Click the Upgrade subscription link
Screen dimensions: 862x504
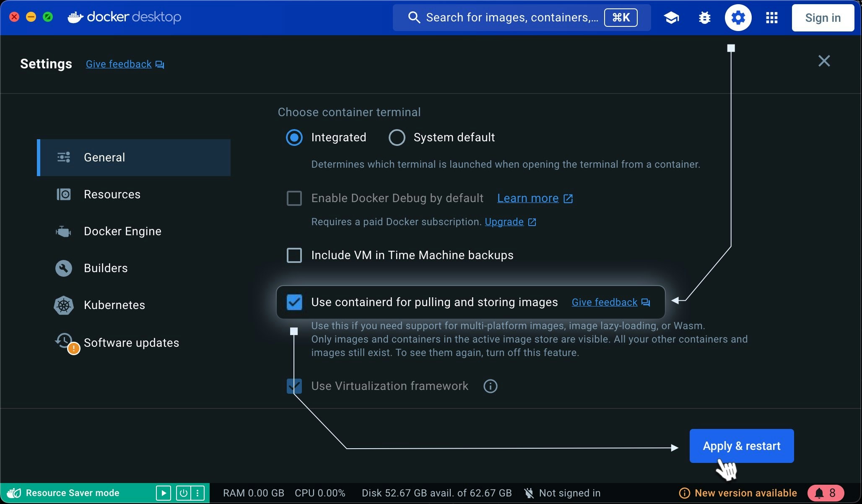point(504,222)
